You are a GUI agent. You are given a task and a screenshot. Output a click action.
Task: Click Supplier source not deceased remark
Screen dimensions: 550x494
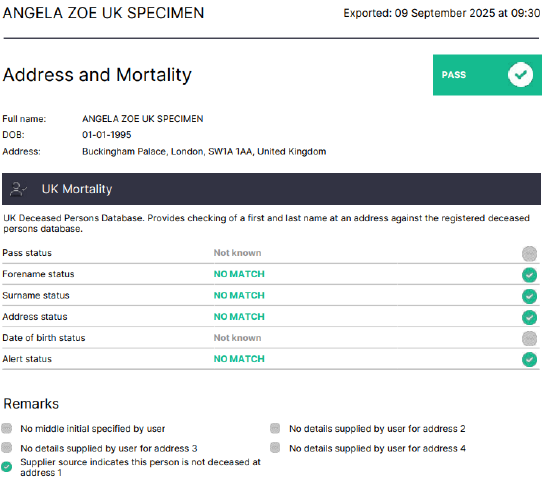[x=140, y=467]
